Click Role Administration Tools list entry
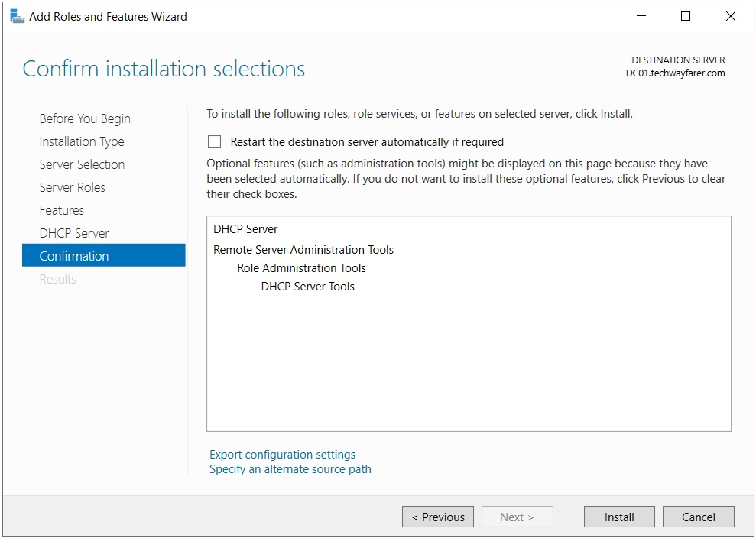Viewport: 756px width, 538px height. click(301, 268)
